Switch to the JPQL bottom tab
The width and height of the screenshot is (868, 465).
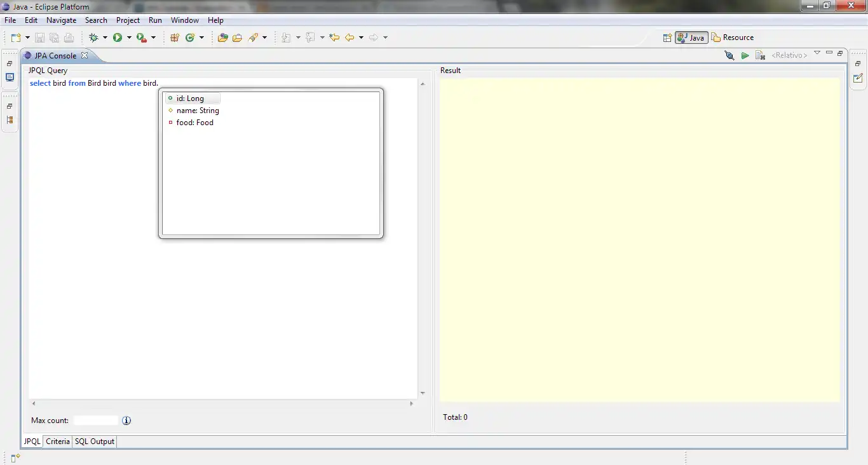pyautogui.click(x=32, y=441)
